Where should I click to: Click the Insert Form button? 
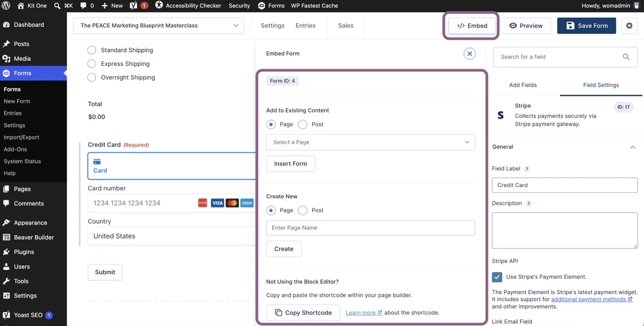coord(291,164)
